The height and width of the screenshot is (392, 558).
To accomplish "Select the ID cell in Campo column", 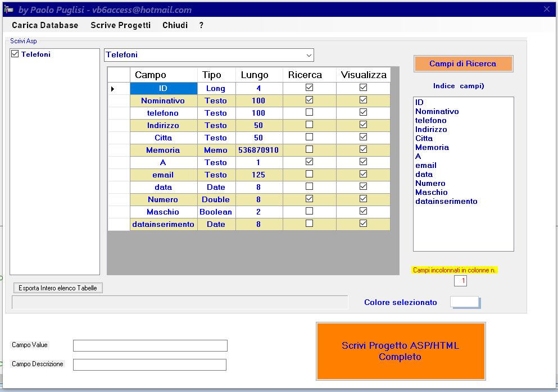I will tap(164, 89).
